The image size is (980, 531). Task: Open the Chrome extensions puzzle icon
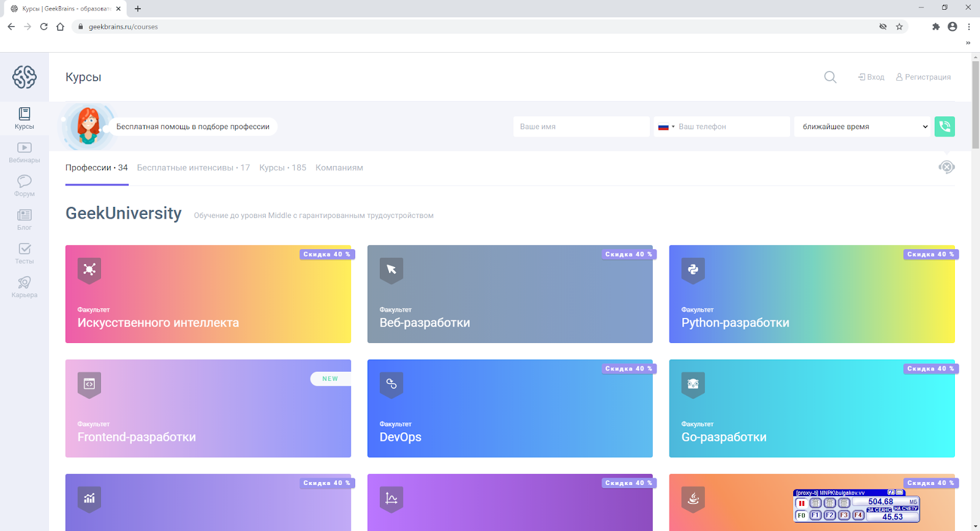click(x=936, y=26)
